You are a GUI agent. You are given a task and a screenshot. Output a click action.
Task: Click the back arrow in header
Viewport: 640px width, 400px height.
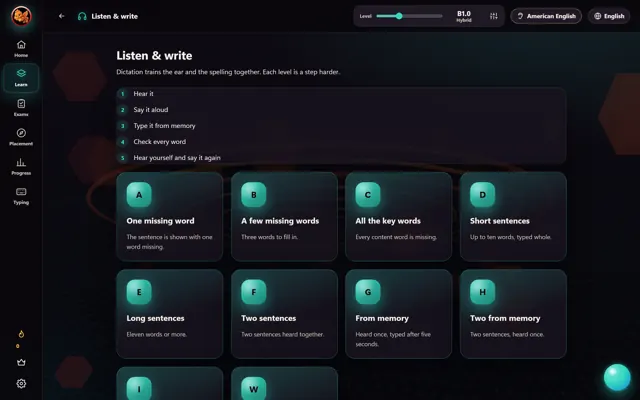[x=62, y=16]
